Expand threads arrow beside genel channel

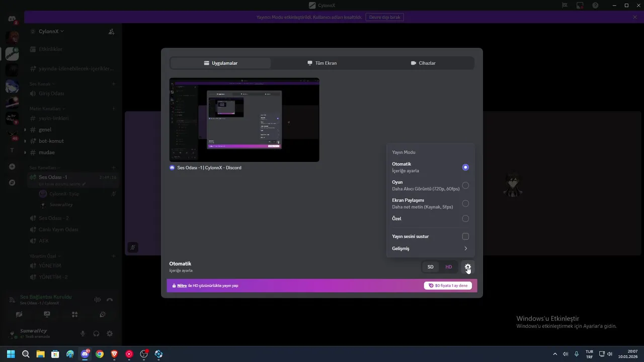pos(25,130)
